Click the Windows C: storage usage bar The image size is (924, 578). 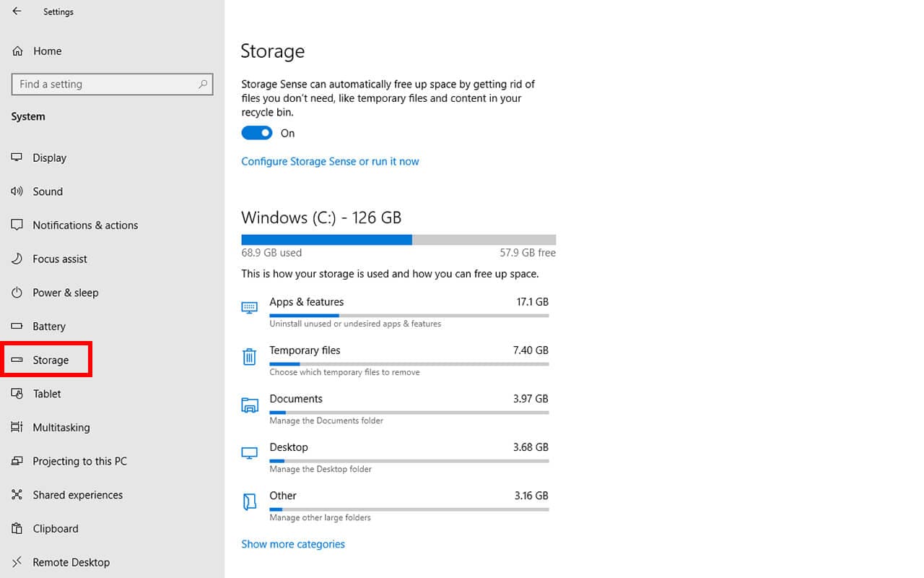click(398, 239)
